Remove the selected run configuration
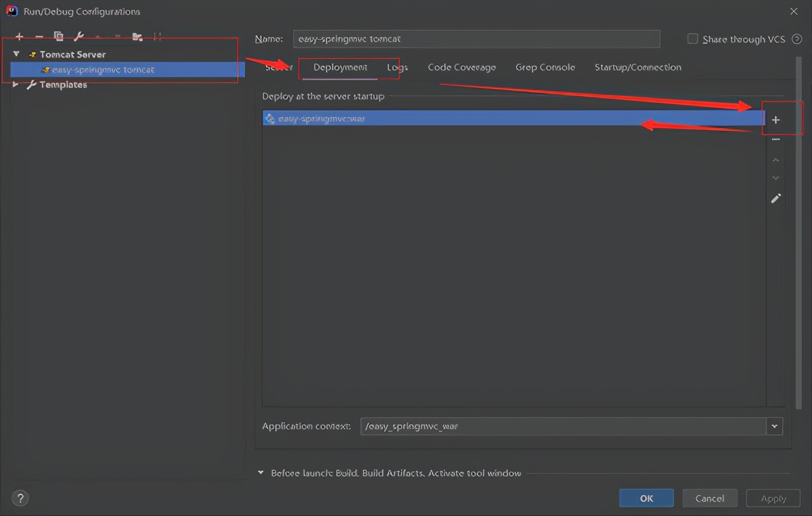Screen dimensions: 812x516 coord(39,37)
